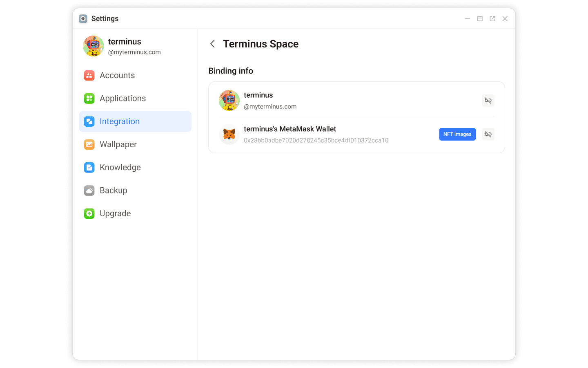Click the wallet address 0x28bb0adbe7020d...
This screenshot has height=368, width=588.
[316, 140]
